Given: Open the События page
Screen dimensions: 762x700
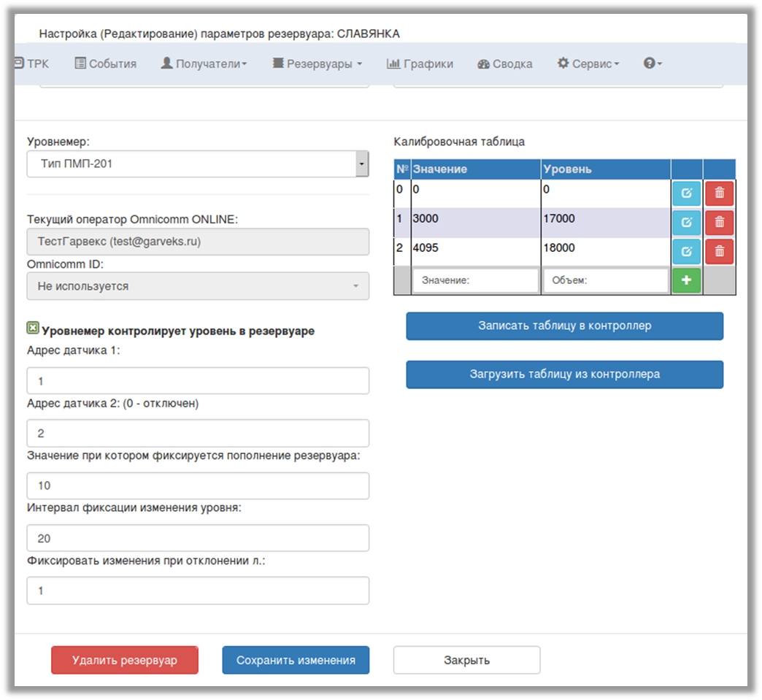Looking at the screenshot, I should [105, 64].
